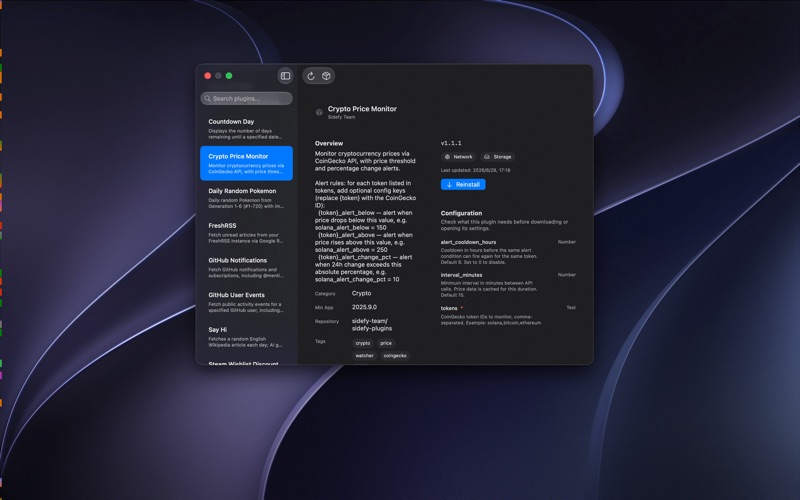Screen dimensions: 800x500
Task: Click the Storage permission badge
Action: [497, 157]
